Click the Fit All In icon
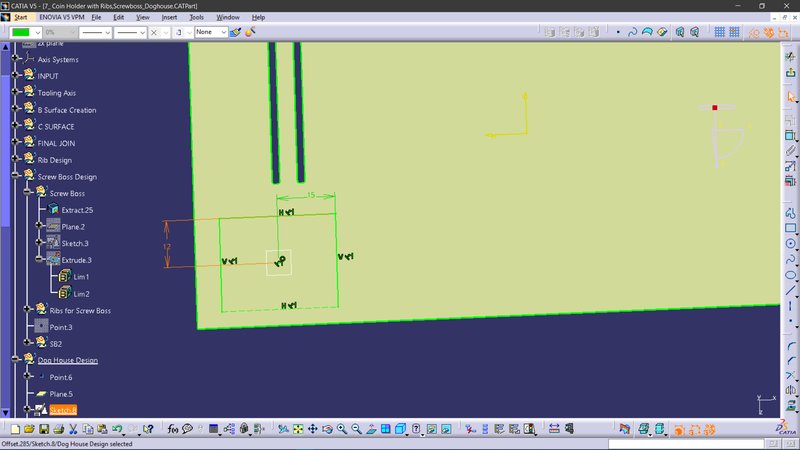This screenshot has width=800, height=450. pyautogui.click(x=298, y=429)
